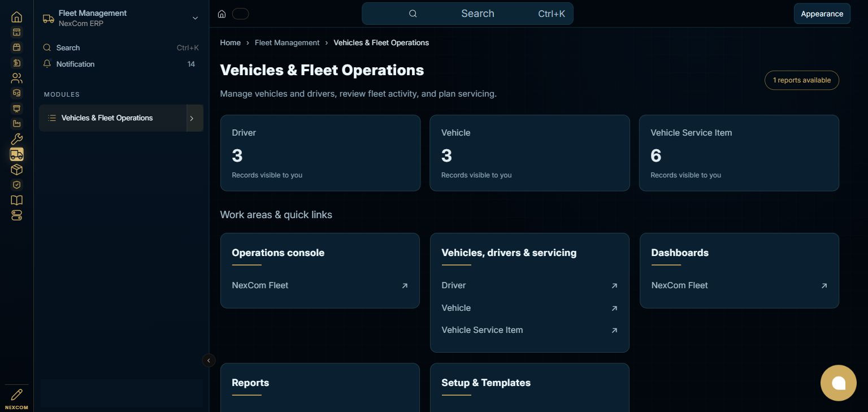The image size is (868, 412).
Task: Collapse the sidebar with the arrow handle
Action: click(x=209, y=360)
